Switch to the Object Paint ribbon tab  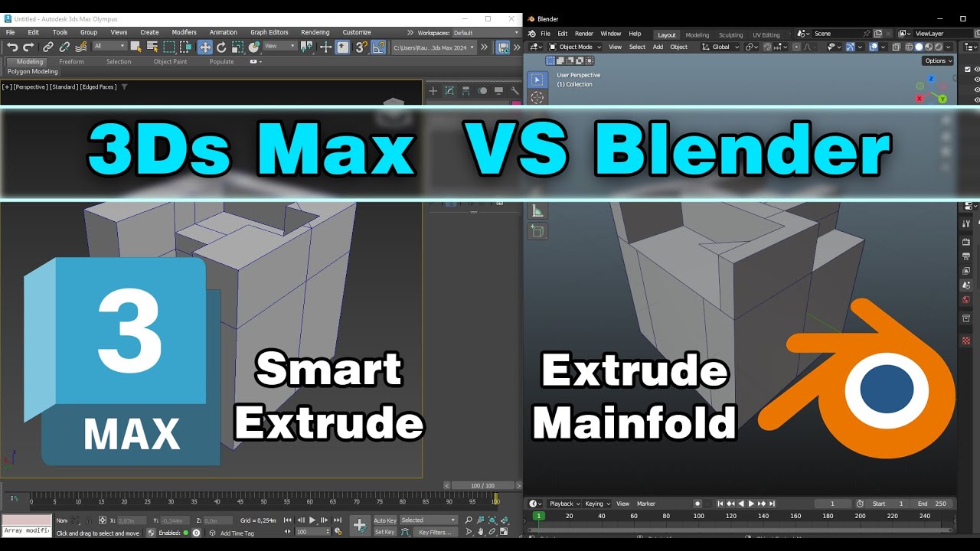[x=170, y=62]
